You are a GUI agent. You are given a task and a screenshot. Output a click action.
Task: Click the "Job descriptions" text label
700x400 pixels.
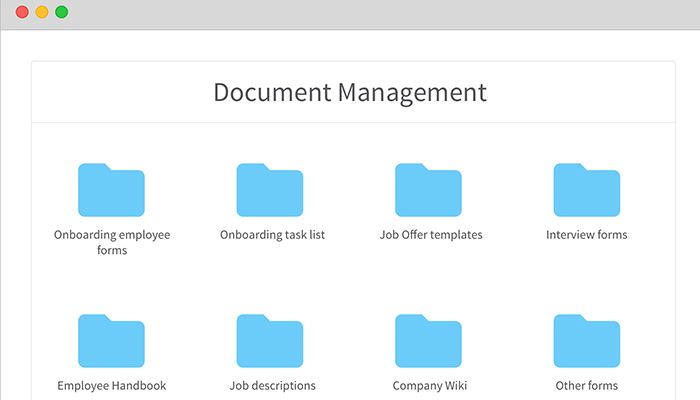272,385
